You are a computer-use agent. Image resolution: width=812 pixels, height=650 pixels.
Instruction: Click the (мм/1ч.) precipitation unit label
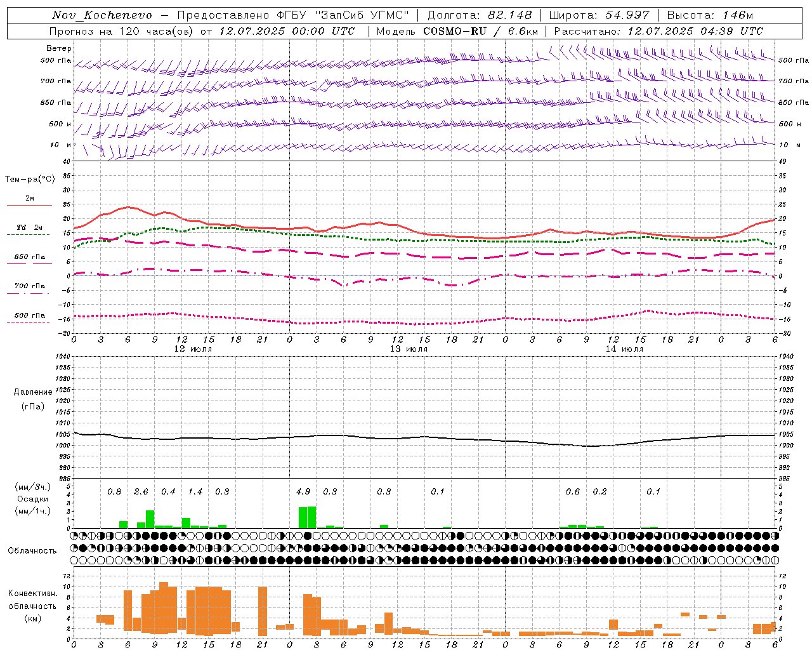(x=33, y=510)
